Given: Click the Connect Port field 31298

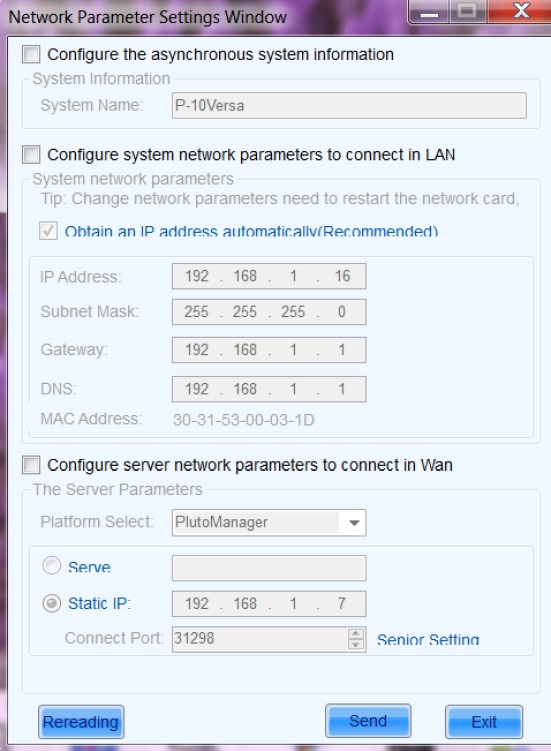Looking at the screenshot, I should [260, 639].
